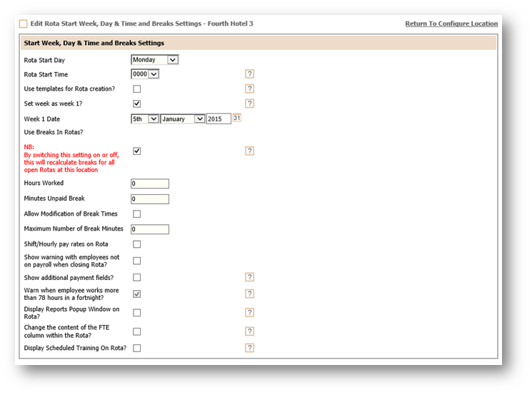Select the Week 1 Date day dropdown
The width and height of the screenshot is (532, 395).
[145, 119]
